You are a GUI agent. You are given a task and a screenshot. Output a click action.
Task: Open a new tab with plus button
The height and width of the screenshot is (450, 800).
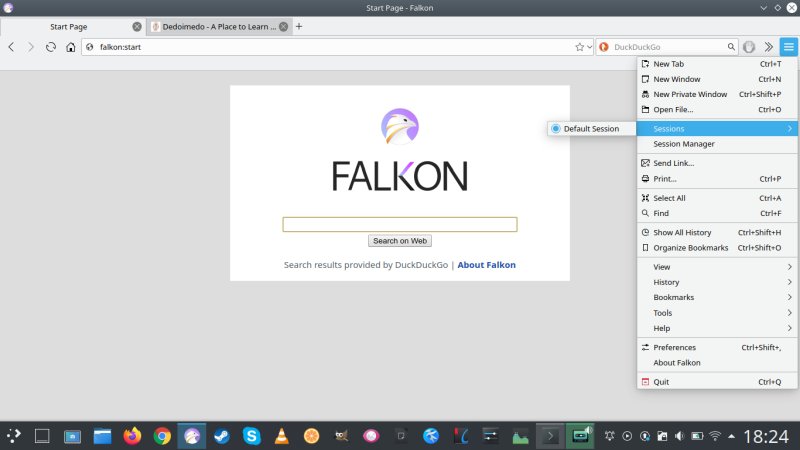coord(299,27)
